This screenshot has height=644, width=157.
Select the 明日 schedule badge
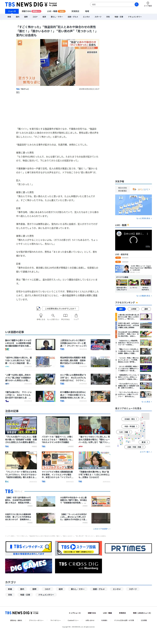coord(118,262)
